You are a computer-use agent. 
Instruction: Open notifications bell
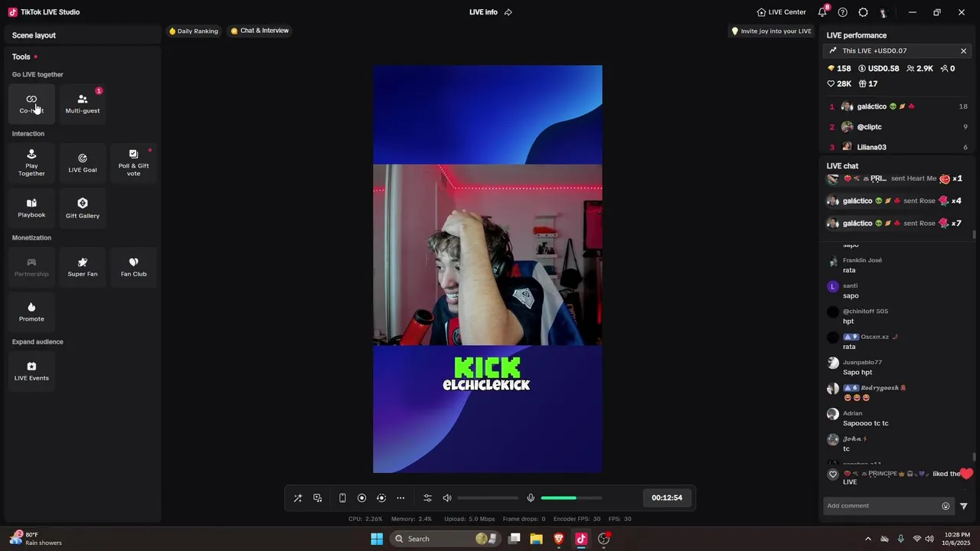point(822,12)
